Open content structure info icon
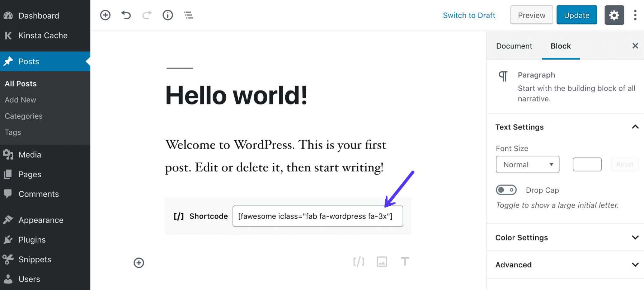Viewport: 644px width, 290px height. pos(168,15)
